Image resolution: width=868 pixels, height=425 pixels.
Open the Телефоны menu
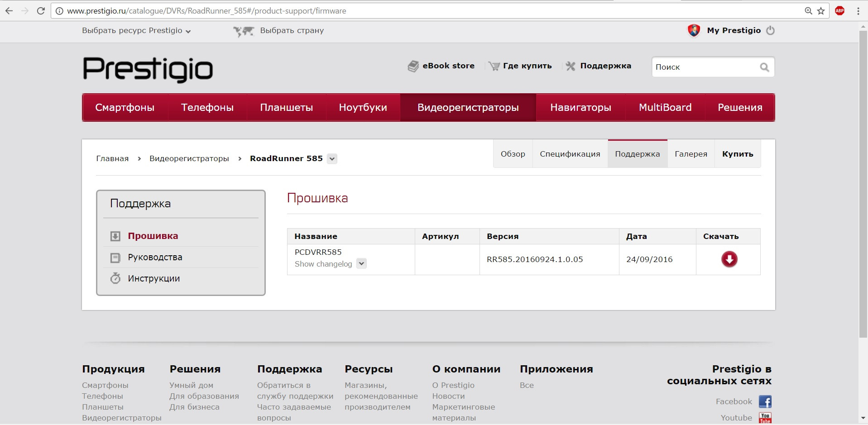(x=207, y=108)
